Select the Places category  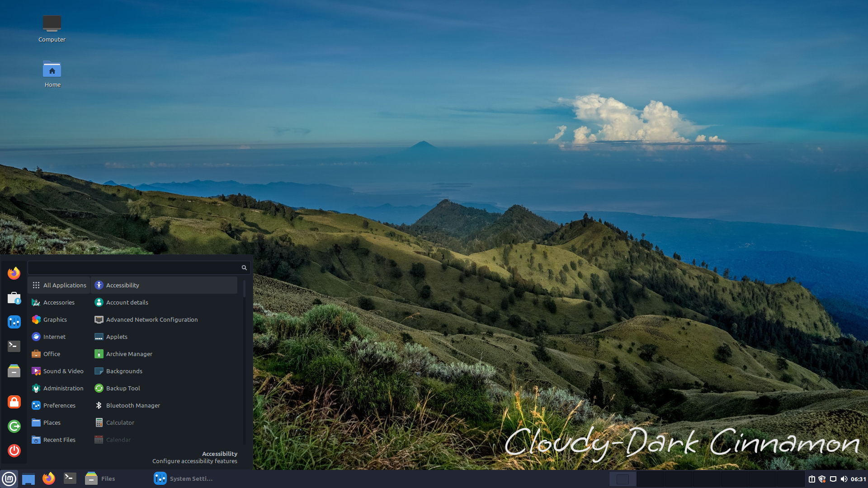pos(59,422)
